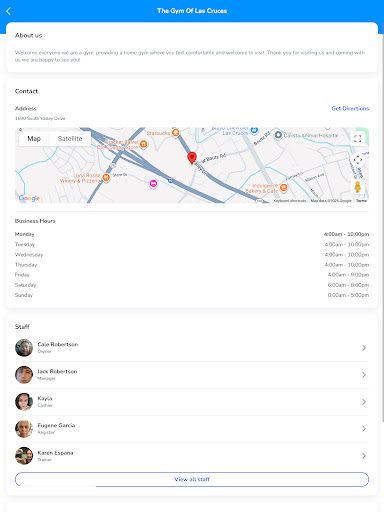
Task: Click the red location pin
Action: pos(192,158)
